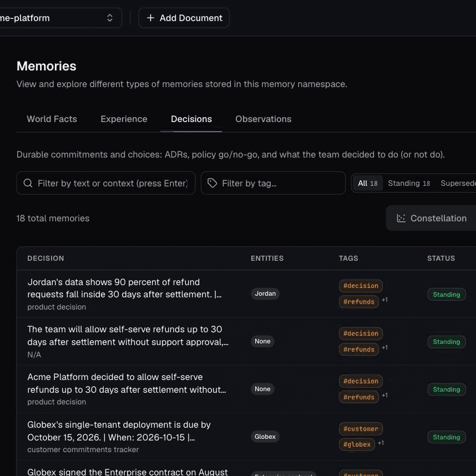
Task: Click the #customer tag in Globex deployment row
Action: (361, 429)
